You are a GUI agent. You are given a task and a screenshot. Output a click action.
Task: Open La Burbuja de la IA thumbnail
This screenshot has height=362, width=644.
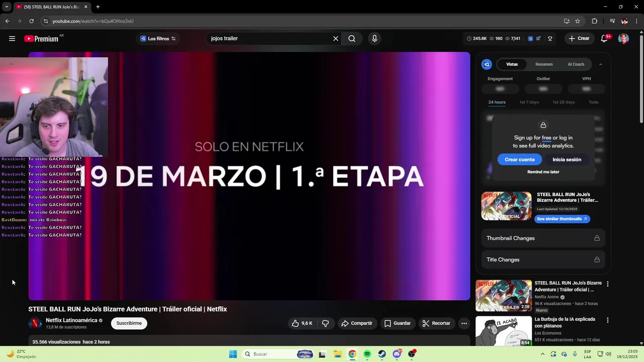click(x=504, y=331)
